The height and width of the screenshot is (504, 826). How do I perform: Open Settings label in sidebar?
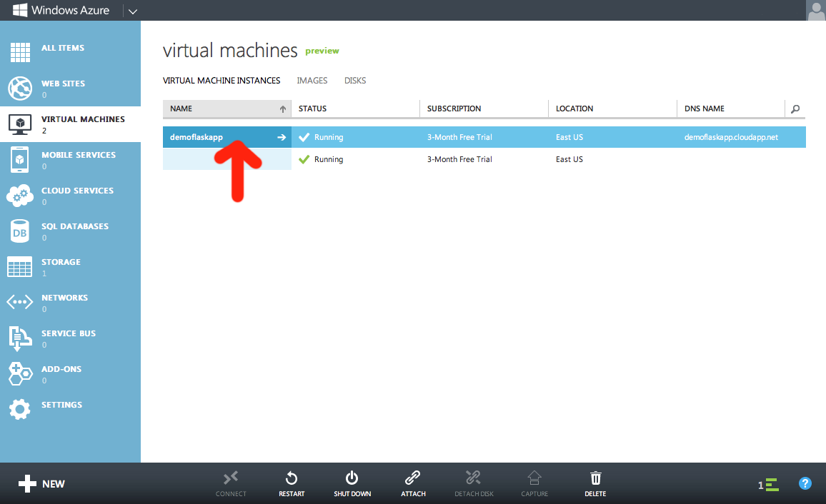[61, 405]
